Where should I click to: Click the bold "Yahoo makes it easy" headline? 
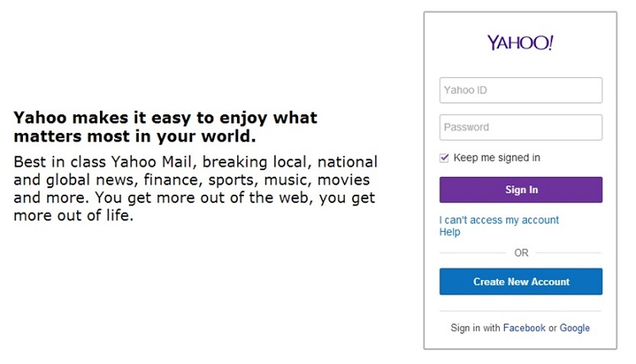pos(165,127)
